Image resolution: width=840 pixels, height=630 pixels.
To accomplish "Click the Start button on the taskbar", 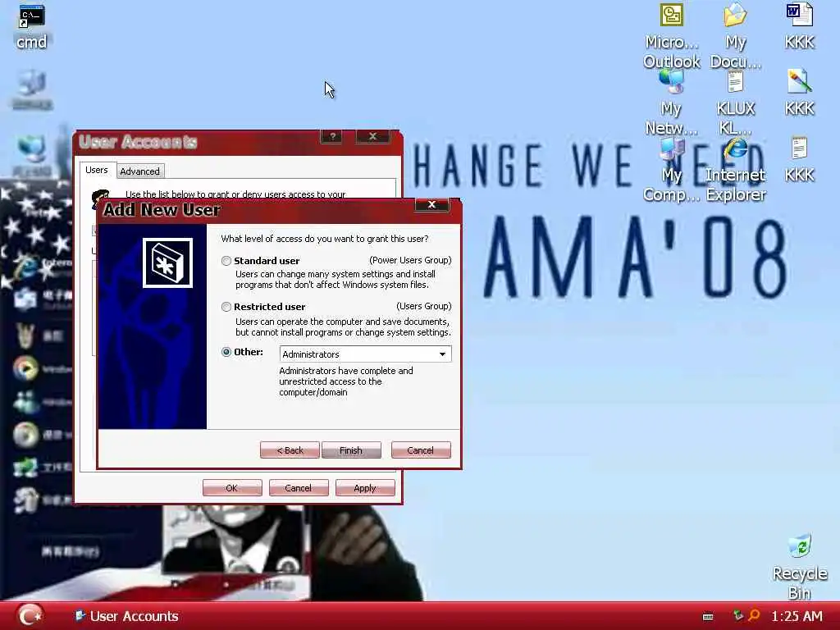I will point(30,615).
